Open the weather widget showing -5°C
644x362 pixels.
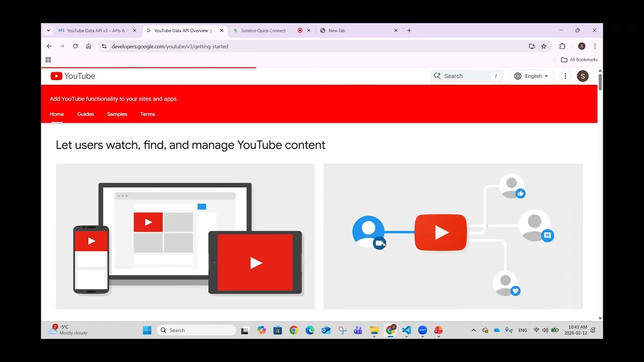pos(68,330)
